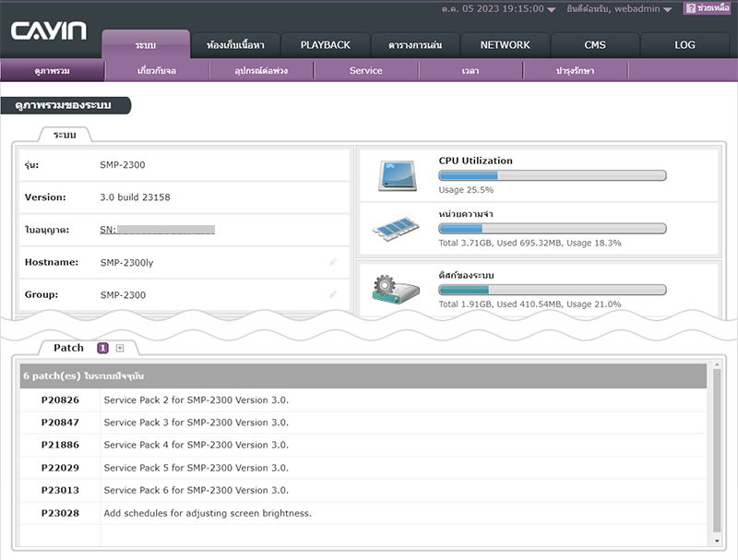The width and height of the screenshot is (738, 560).
Task: Edit Group using the pencil icon
Action: pos(333,294)
